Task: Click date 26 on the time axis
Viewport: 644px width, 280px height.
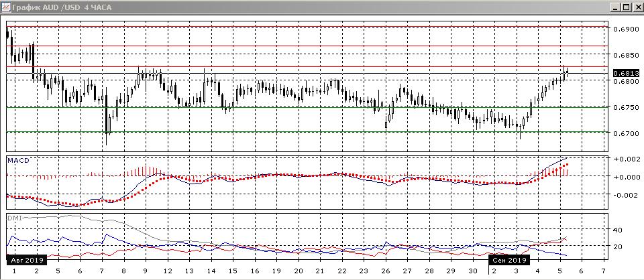Action: point(384,271)
